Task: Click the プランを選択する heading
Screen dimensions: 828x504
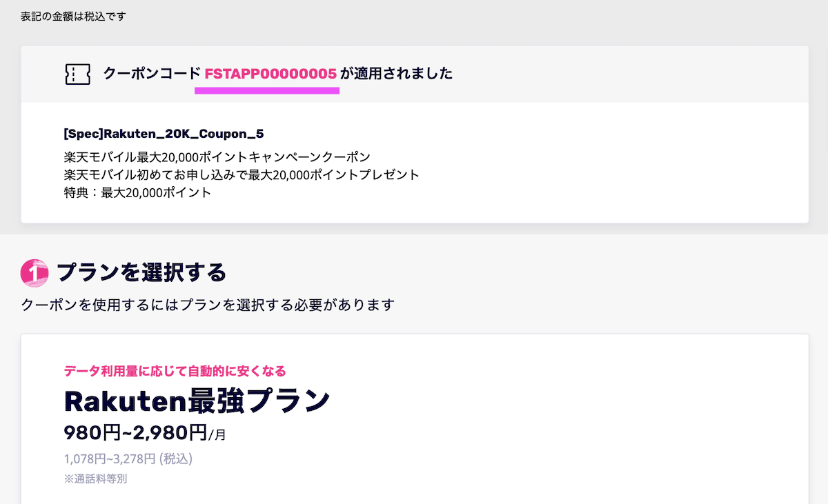Action: coord(141,272)
